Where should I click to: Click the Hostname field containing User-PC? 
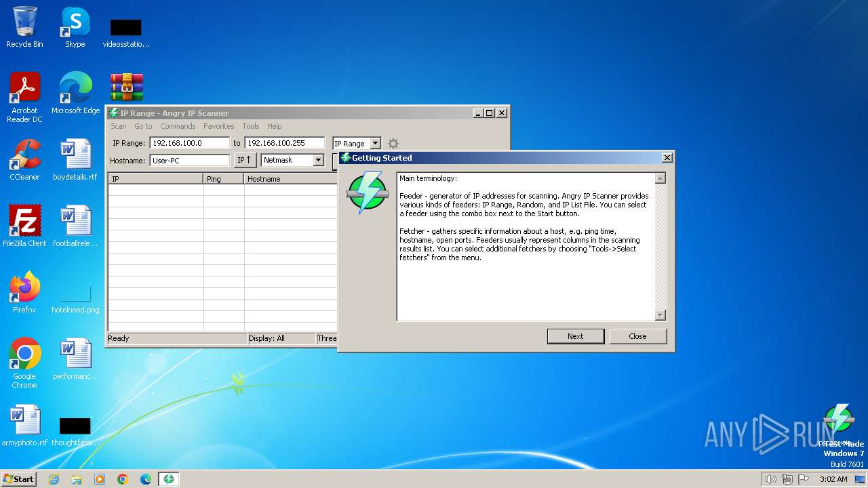coord(190,161)
